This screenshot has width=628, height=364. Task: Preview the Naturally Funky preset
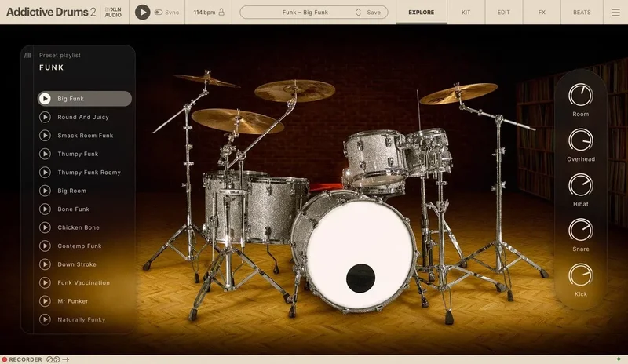coord(45,319)
